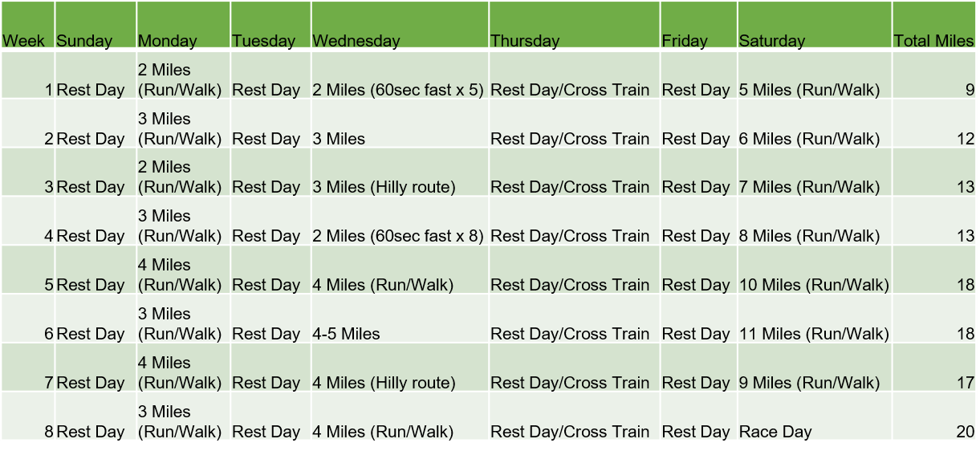Select the Race Day cell
Viewport: 980px width, 451px height.
[x=775, y=432]
